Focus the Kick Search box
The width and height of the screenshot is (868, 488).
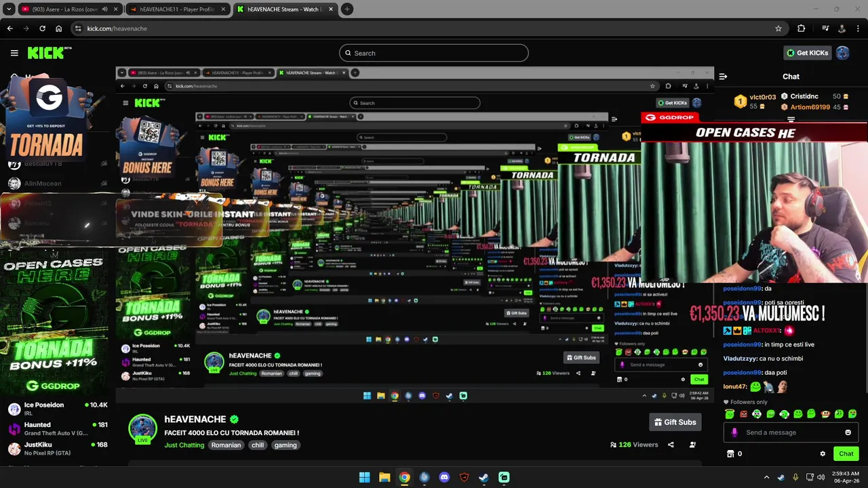coord(434,53)
